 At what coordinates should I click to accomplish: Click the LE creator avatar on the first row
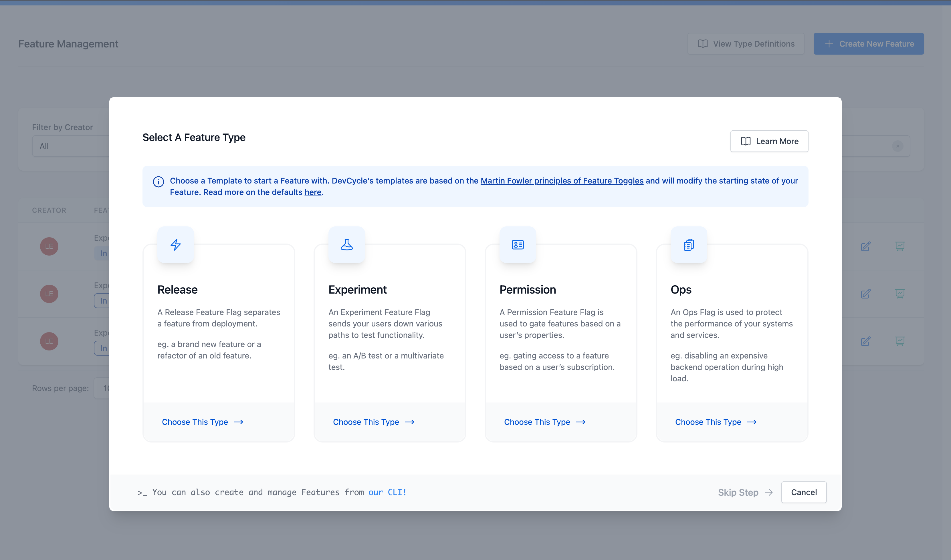[x=49, y=246]
